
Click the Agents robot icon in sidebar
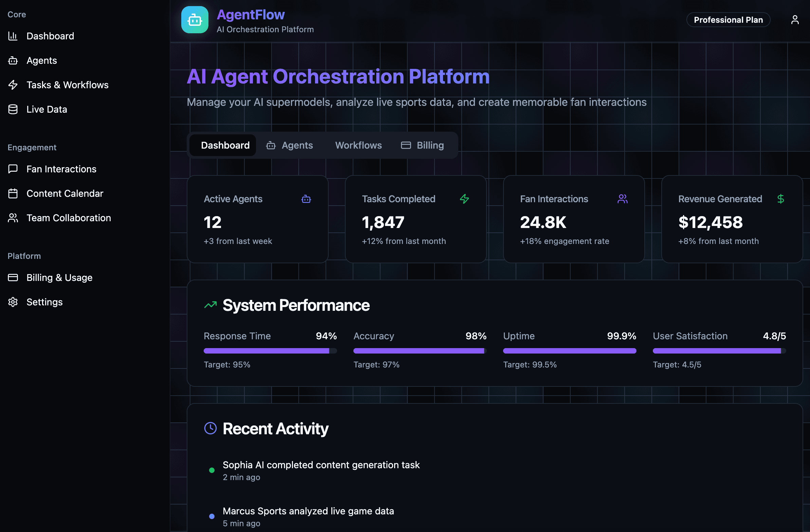(x=13, y=60)
